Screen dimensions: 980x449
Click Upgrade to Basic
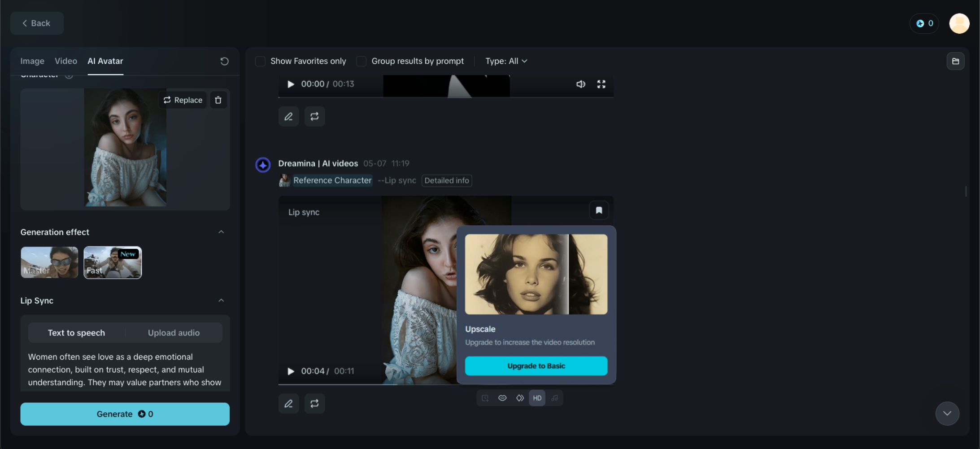536,366
